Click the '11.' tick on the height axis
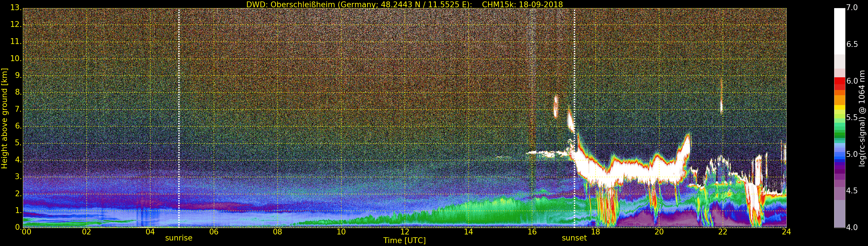Image resolution: width=868 pixels, height=246 pixels. pos(16,41)
